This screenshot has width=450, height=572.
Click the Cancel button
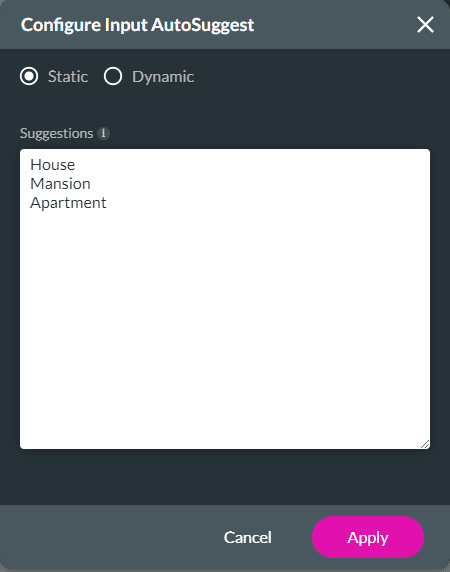248,537
